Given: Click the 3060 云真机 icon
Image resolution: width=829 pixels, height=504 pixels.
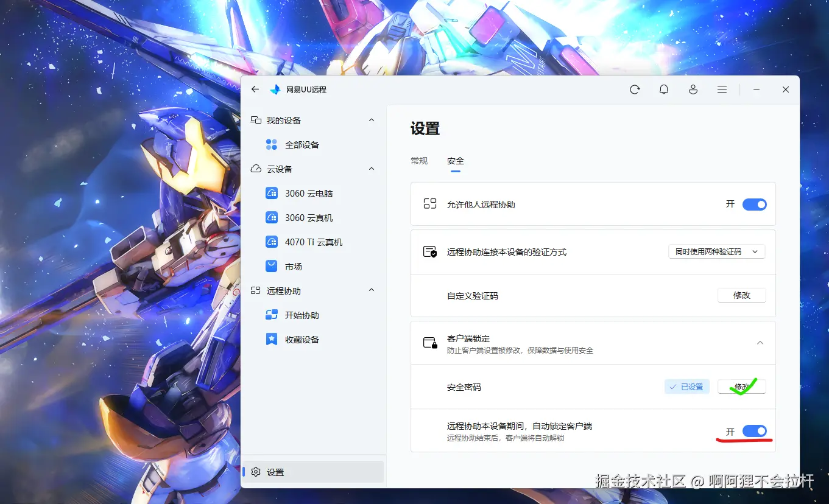Looking at the screenshot, I should (x=272, y=218).
